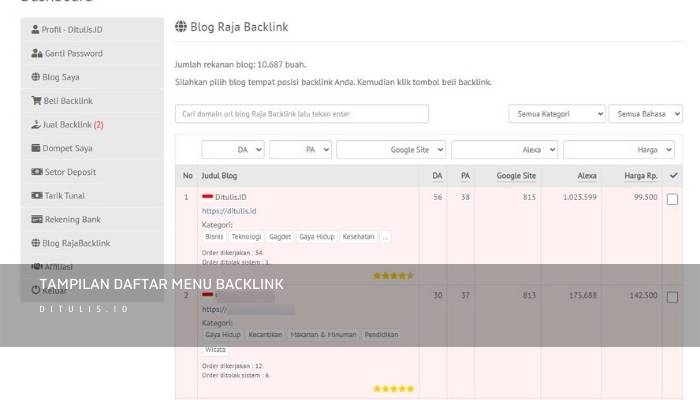Viewport: 700px width, 400px height.
Task: Click the checkmark icon in table header
Action: (673, 175)
